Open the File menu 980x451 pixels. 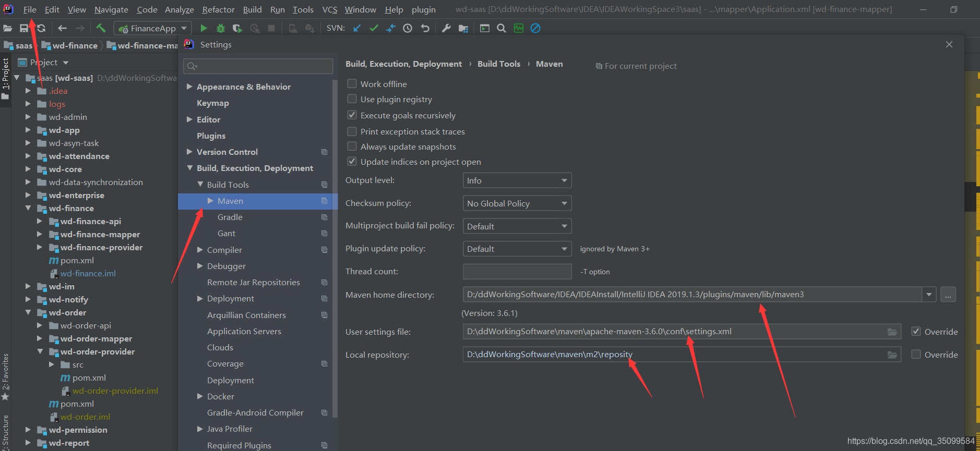tap(30, 9)
